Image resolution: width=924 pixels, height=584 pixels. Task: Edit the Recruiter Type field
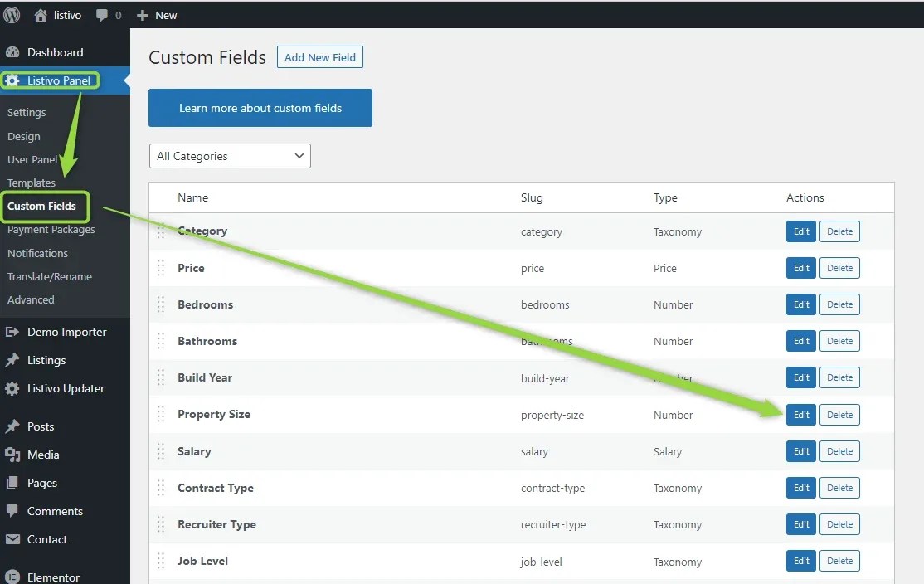click(x=801, y=524)
